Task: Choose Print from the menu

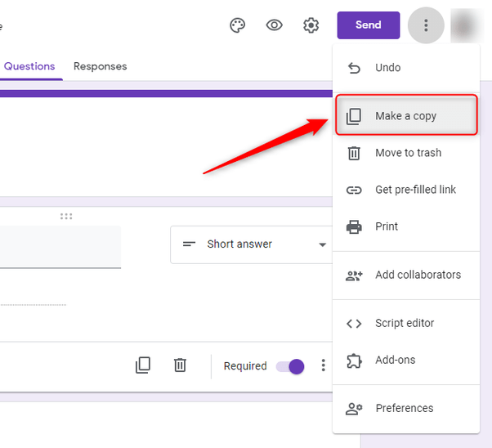Action: (x=406, y=226)
